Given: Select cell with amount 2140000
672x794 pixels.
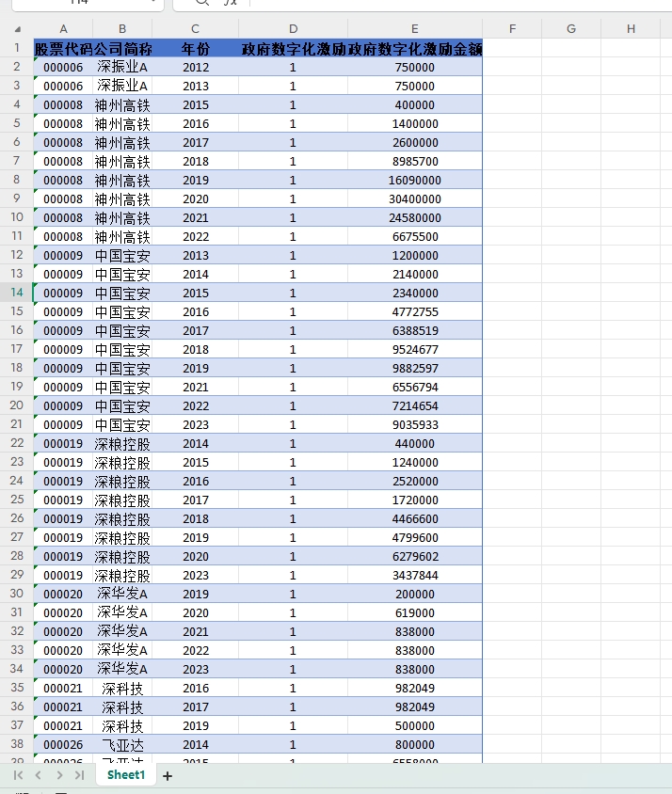Looking at the screenshot, I should pyautogui.click(x=414, y=274).
